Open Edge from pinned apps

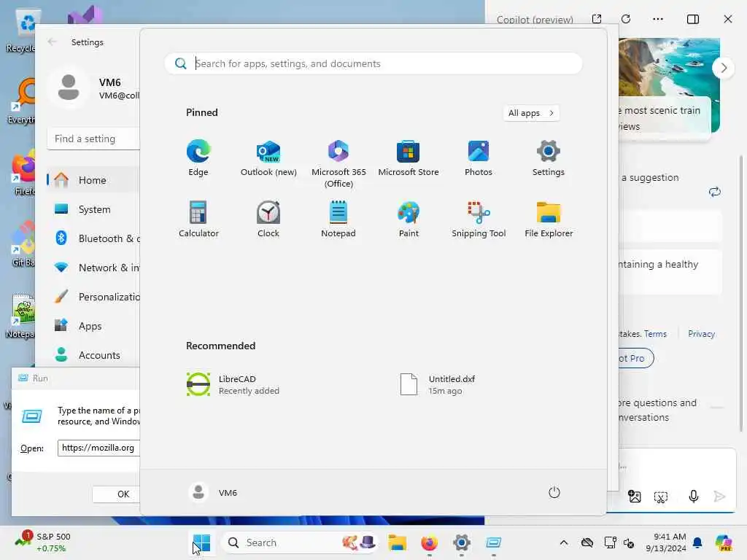(198, 158)
